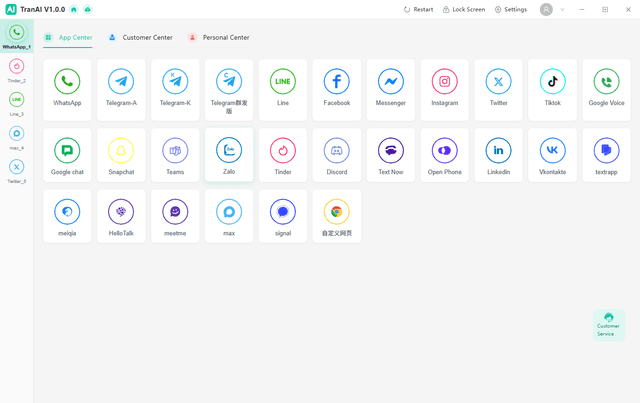Open the Google chat tile
Screen dimensions: 640x403
[67, 155]
